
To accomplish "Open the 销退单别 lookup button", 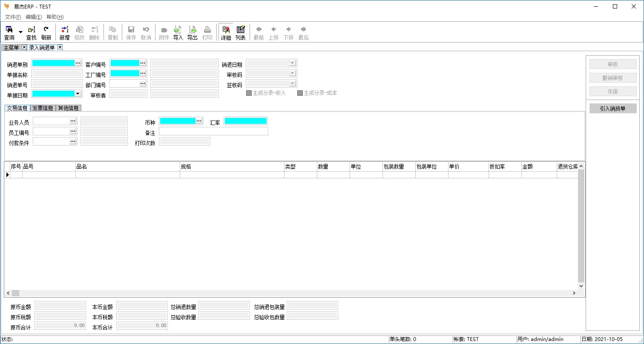I will click(x=78, y=63).
